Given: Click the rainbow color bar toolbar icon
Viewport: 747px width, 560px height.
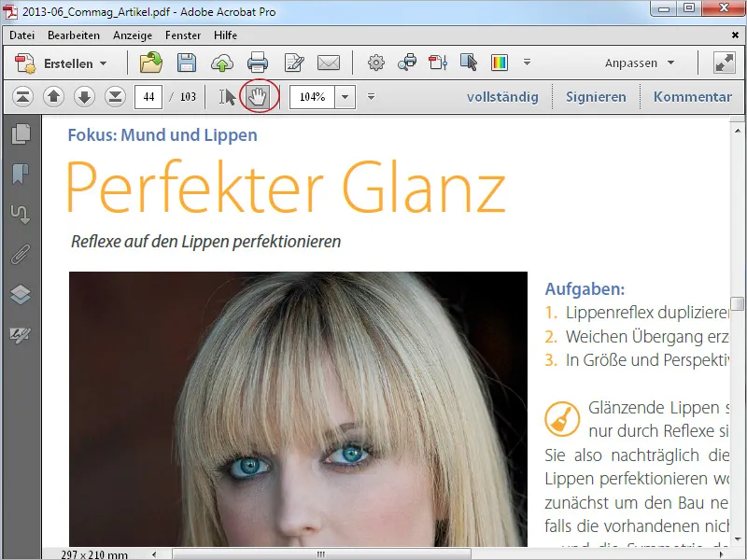Looking at the screenshot, I should [500, 63].
